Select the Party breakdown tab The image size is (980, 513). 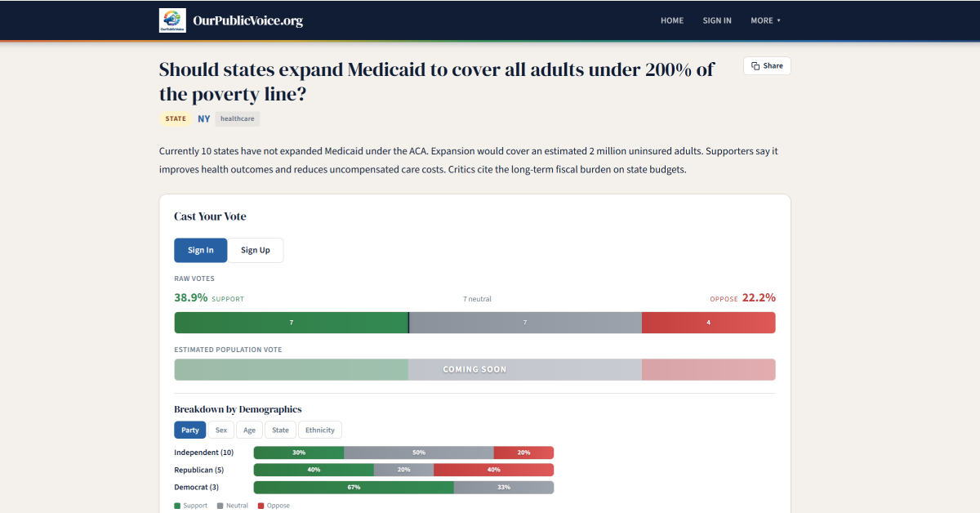190,430
